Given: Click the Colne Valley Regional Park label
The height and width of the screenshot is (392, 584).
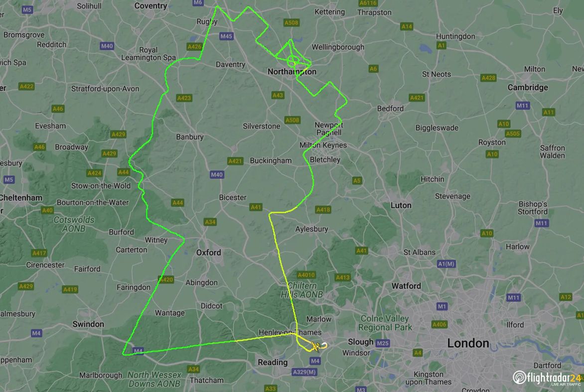Looking at the screenshot, I should [x=385, y=323].
